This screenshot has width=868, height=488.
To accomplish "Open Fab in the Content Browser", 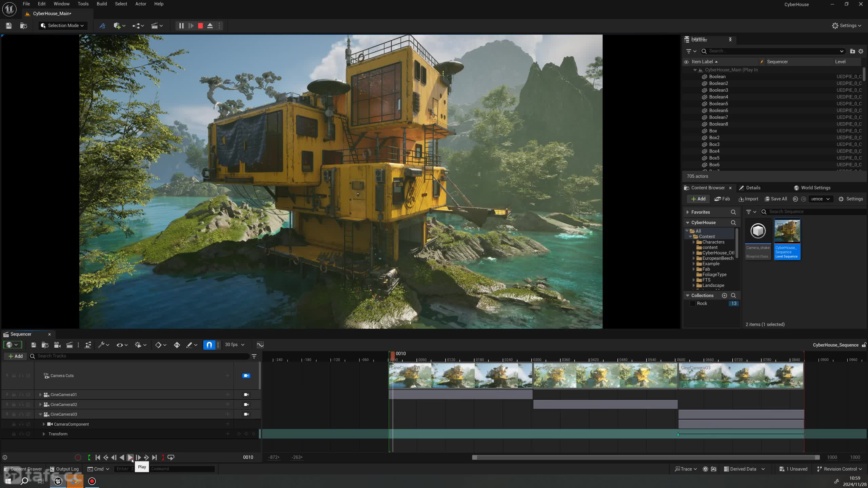I will [x=722, y=199].
